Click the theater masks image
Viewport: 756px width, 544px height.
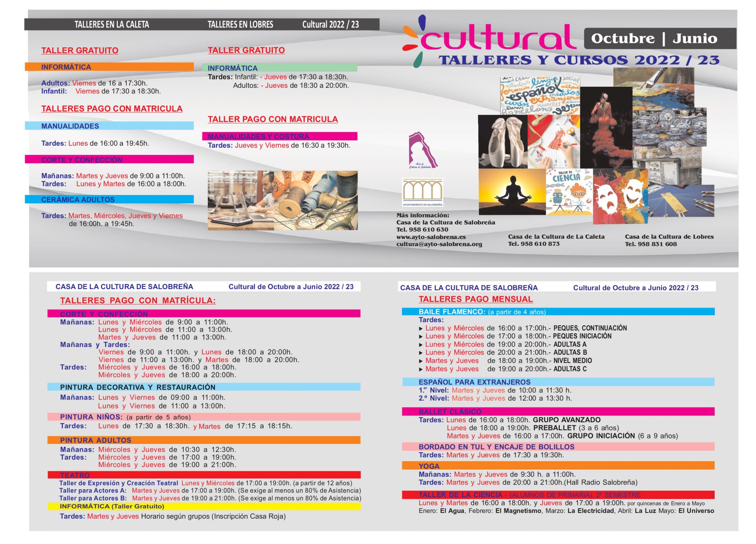[620, 196]
